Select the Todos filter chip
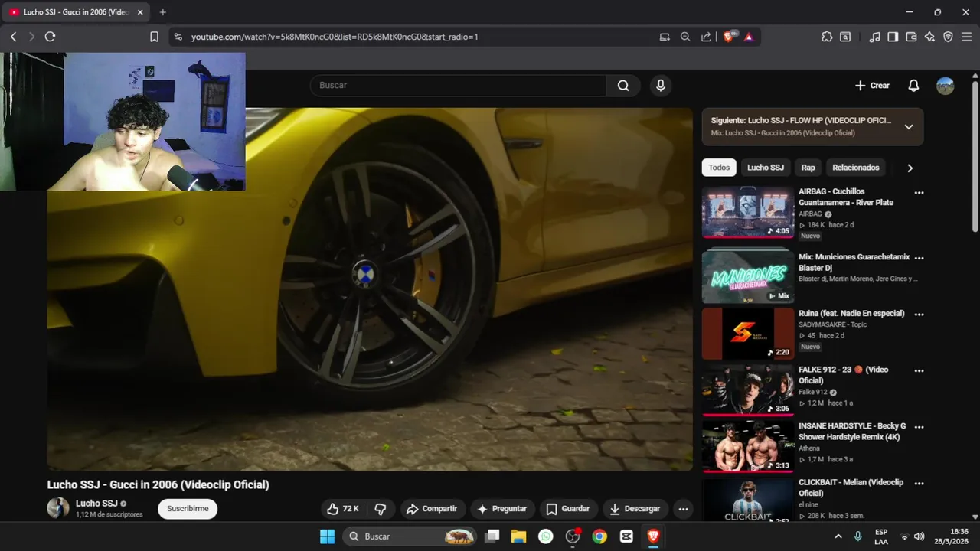Viewport: 980px width, 551px height. pos(719,168)
